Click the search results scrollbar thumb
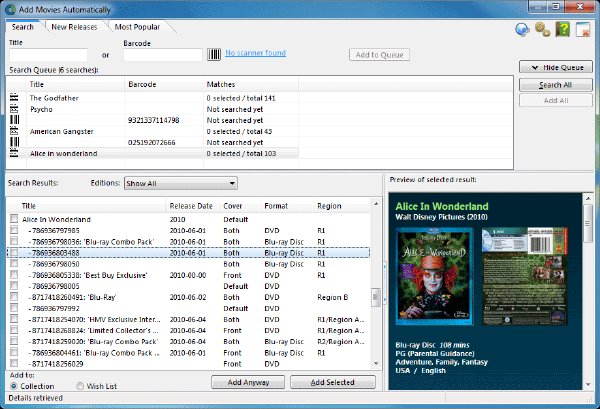The image size is (600, 409). [376, 297]
